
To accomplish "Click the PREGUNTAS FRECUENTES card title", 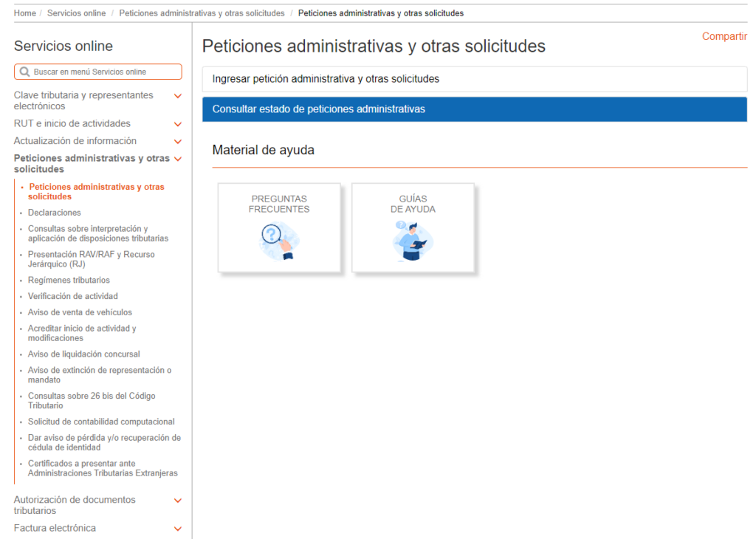I will tap(278, 204).
